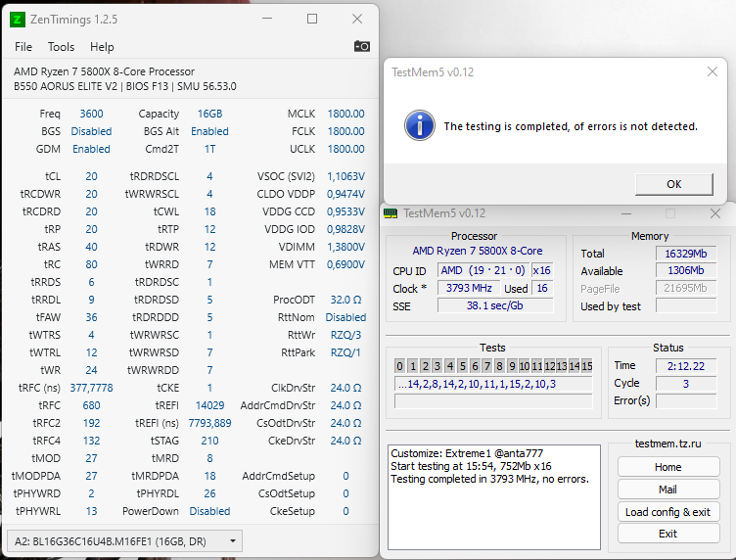Screen dimensions: 736x560
Task: Click the Mail button in TestMem5
Action: [668, 490]
